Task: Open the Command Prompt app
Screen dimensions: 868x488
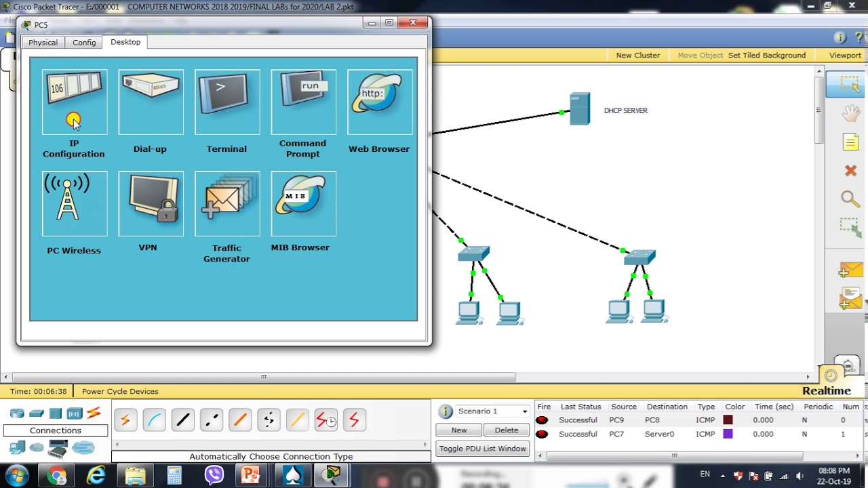Action: pos(303,102)
